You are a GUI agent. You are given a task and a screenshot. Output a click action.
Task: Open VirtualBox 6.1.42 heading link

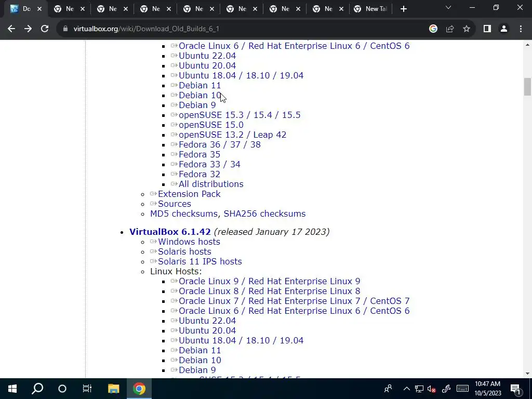pos(170,232)
